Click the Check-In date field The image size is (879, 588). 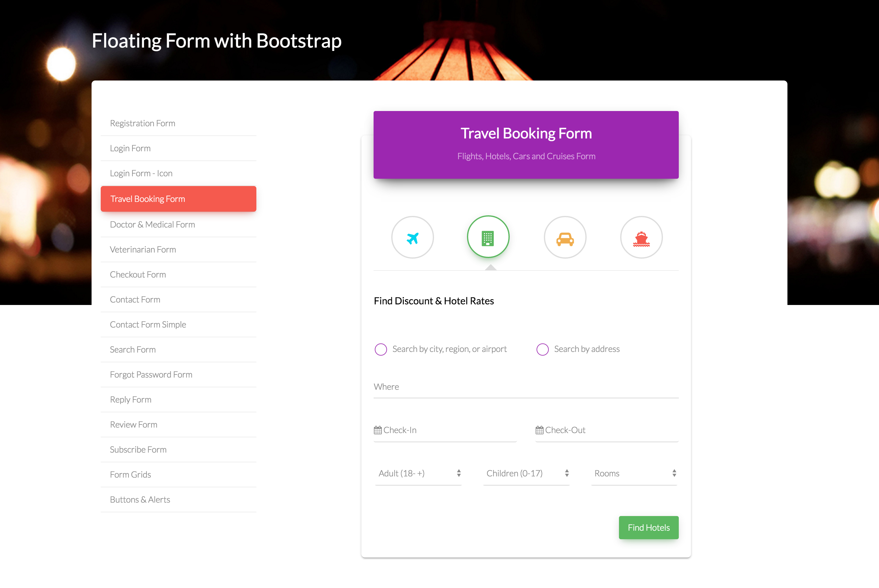click(x=445, y=431)
